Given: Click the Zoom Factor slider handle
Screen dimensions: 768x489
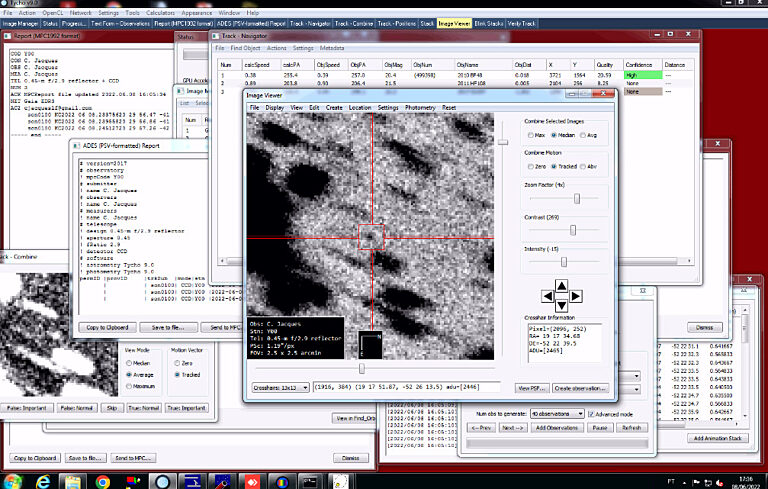Looking at the screenshot, I should (577, 198).
